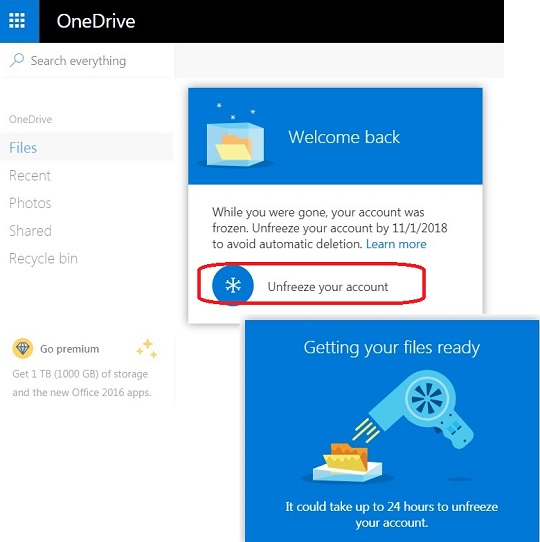Focus the Search everything field

pos(86,61)
